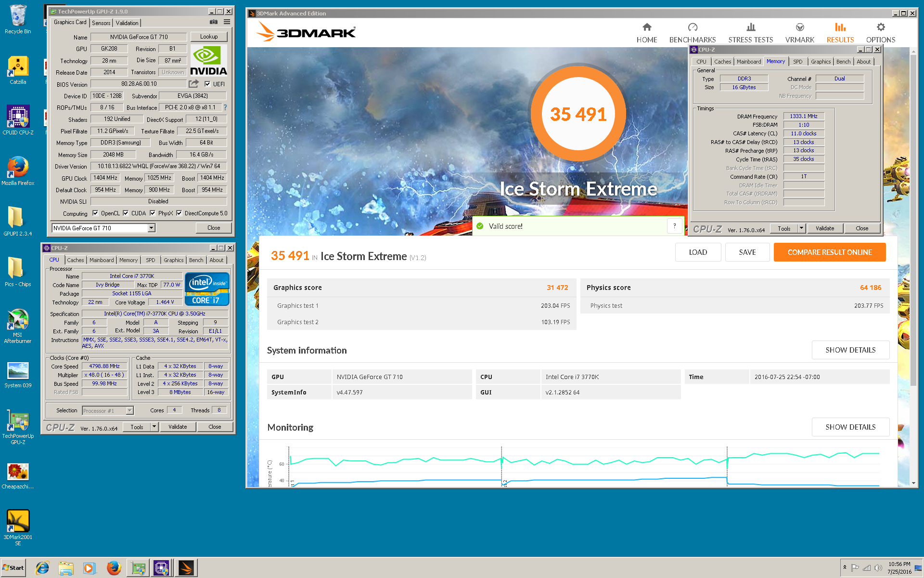Launch the MSI Afterburner shortcut
The height and width of the screenshot is (578, 924).
[x=18, y=326]
